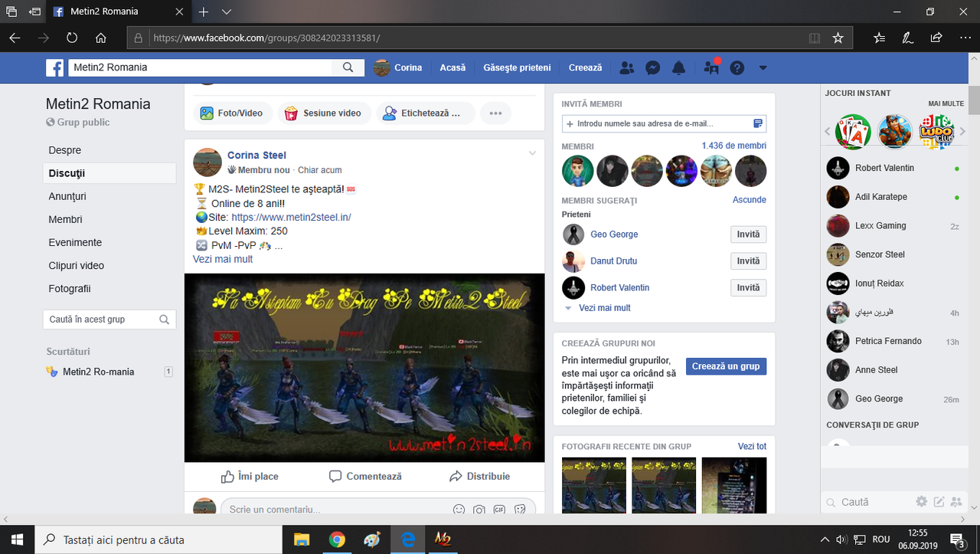The image size is (980, 554).
Task: Start a Sesiune video post
Action: click(324, 113)
